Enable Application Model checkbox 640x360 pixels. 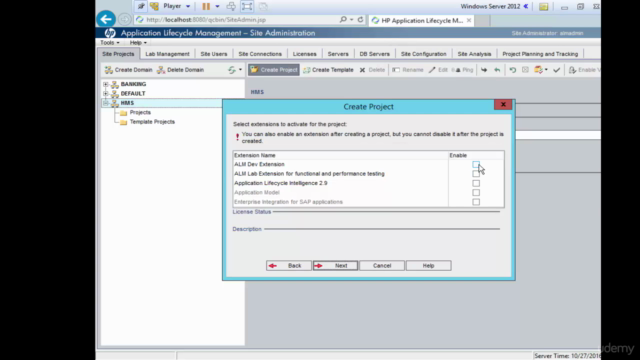[x=476, y=193]
